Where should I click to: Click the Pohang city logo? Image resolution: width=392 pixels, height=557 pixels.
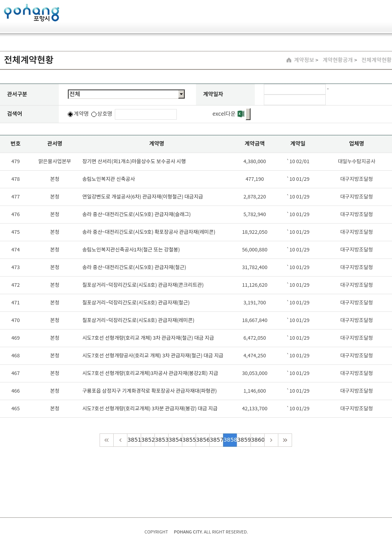coord(31,13)
